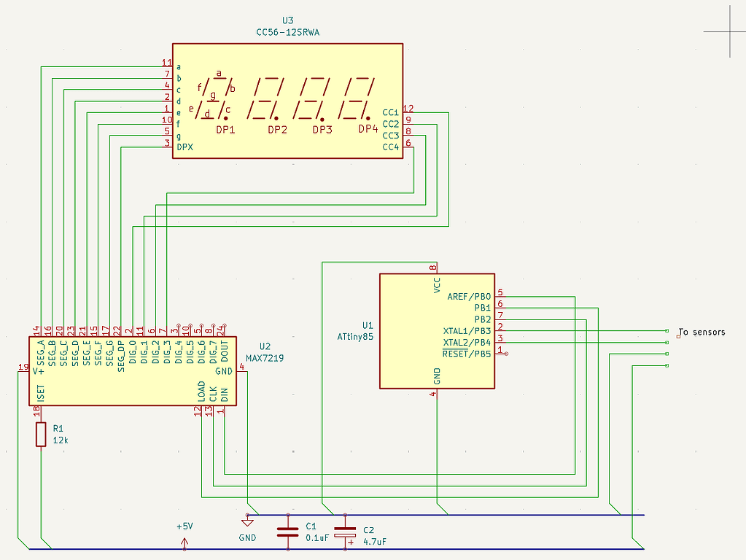Click the U2 reference designator text

(266, 346)
